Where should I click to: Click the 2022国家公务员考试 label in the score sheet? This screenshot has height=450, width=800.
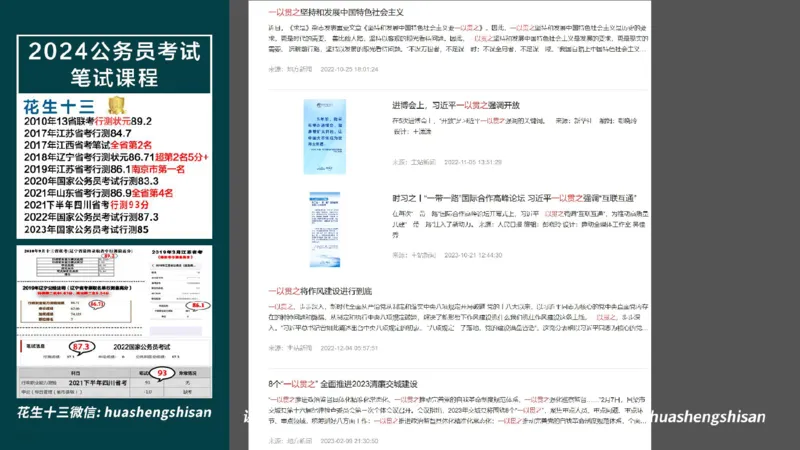pyautogui.click(x=142, y=347)
